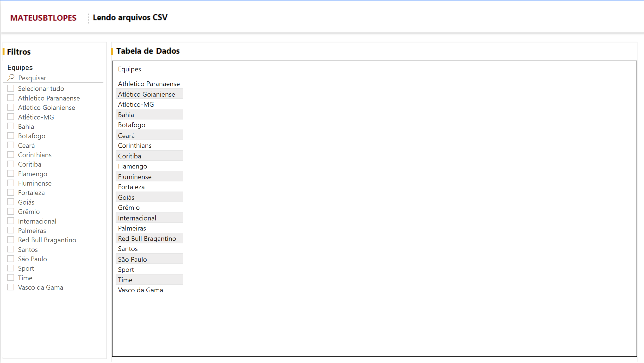Check the Atlético-MG filter checkbox
The width and height of the screenshot is (644, 363).
pyautogui.click(x=11, y=117)
